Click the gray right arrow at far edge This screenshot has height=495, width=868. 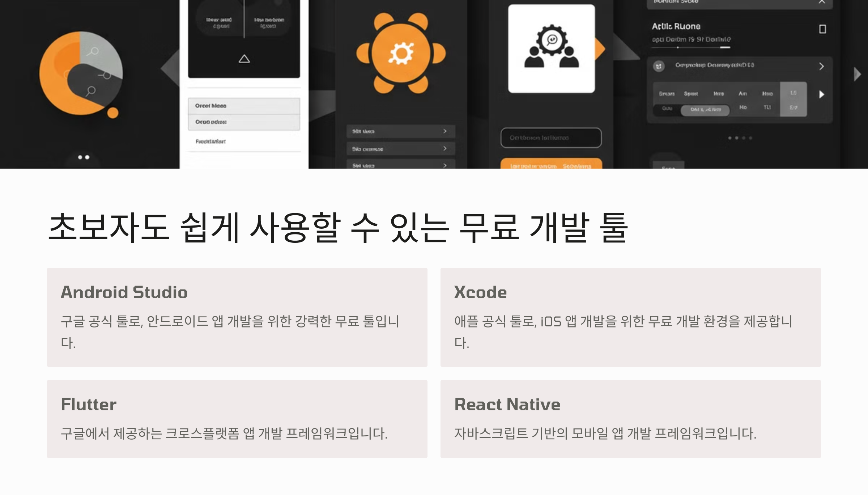[x=857, y=74]
